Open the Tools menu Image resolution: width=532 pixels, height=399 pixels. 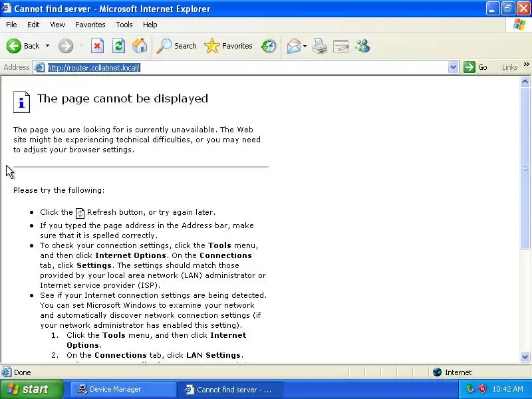click(124, 25)
